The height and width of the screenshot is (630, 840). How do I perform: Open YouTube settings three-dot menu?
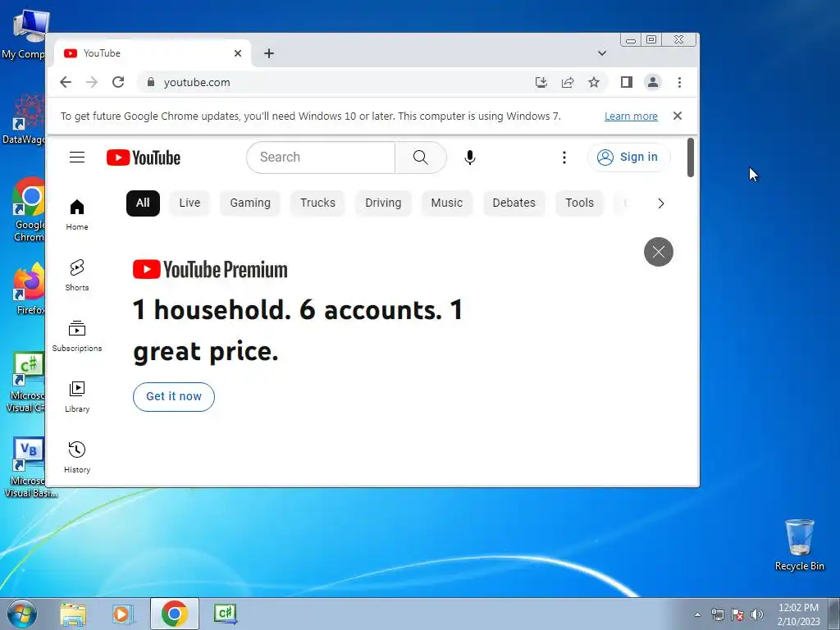[x=564, y=157]
